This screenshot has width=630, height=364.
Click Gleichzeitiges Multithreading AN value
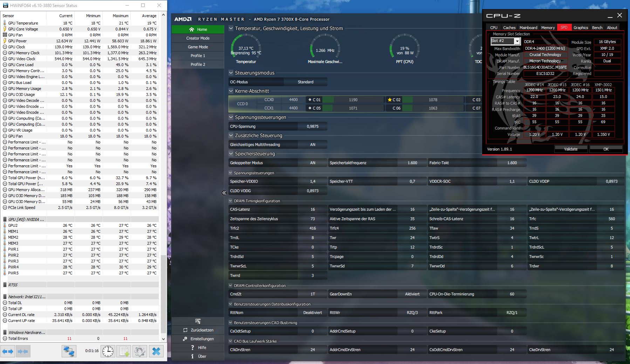313,145
